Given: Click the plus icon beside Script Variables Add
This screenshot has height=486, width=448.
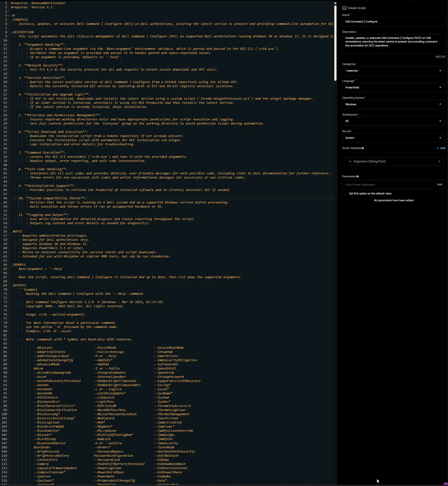Looking at the screenshot, I should click(438, 148).
